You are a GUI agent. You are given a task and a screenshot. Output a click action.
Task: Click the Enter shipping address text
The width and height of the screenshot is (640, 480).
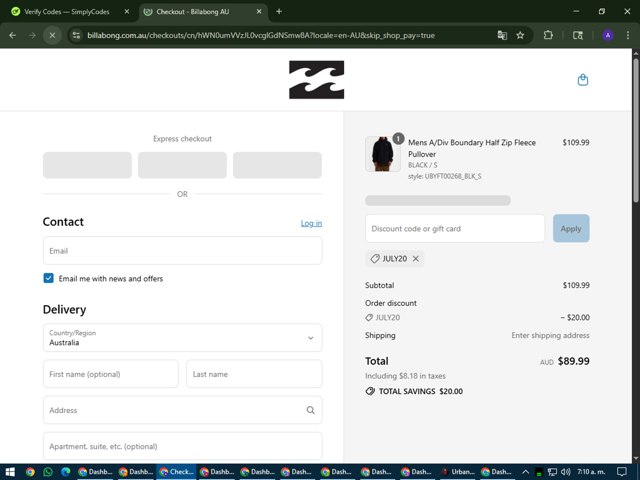551,336
